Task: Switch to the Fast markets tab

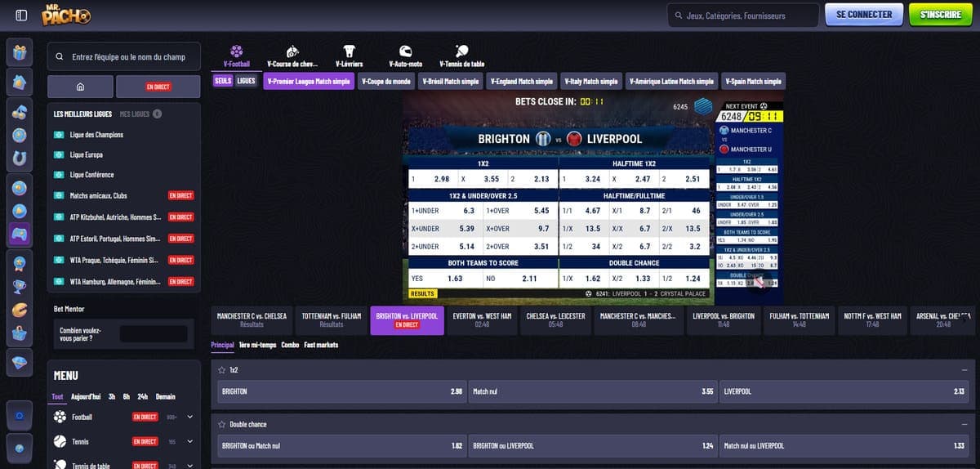Action: [321, 345]
